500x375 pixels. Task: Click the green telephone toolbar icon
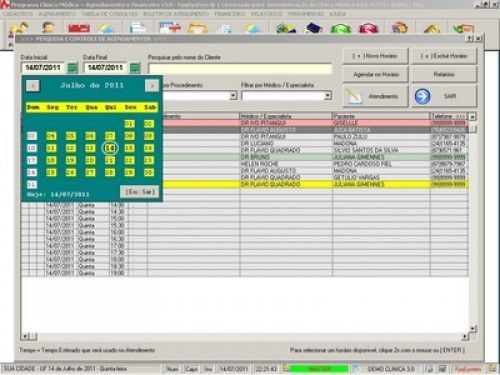[341, 29]
